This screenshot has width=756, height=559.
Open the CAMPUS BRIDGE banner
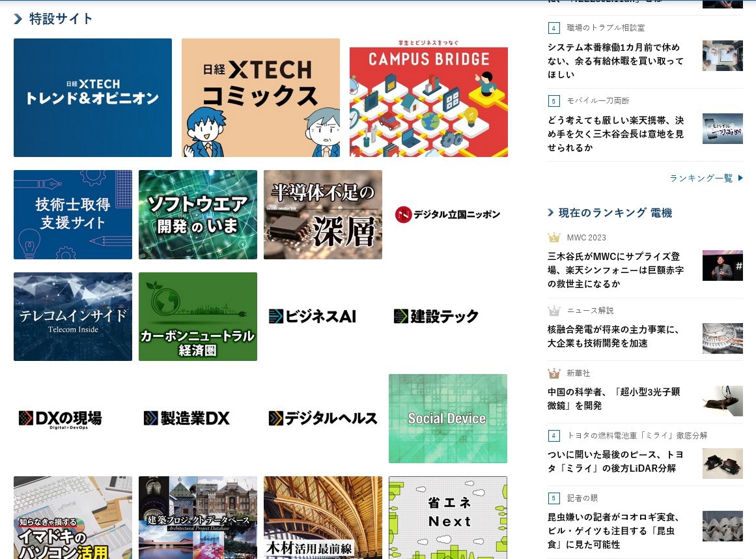tap(428, 98)
